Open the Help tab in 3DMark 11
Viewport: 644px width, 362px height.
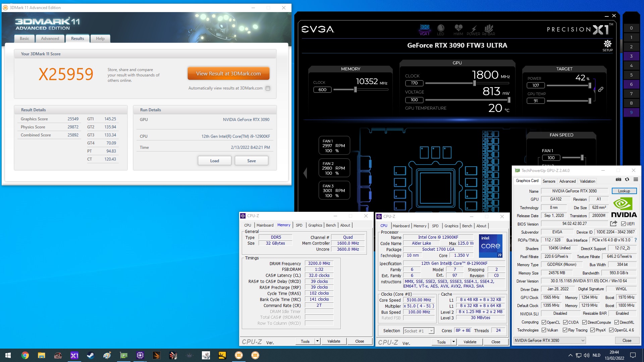(x=100, y=39)
